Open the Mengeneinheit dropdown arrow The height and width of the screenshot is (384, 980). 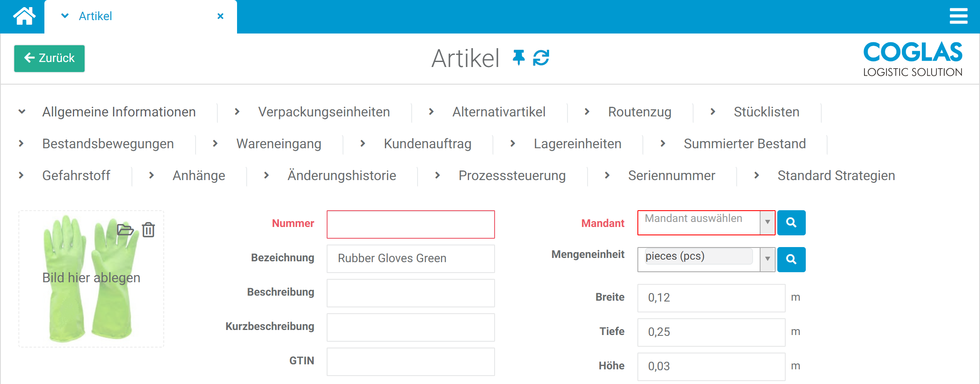767,259
